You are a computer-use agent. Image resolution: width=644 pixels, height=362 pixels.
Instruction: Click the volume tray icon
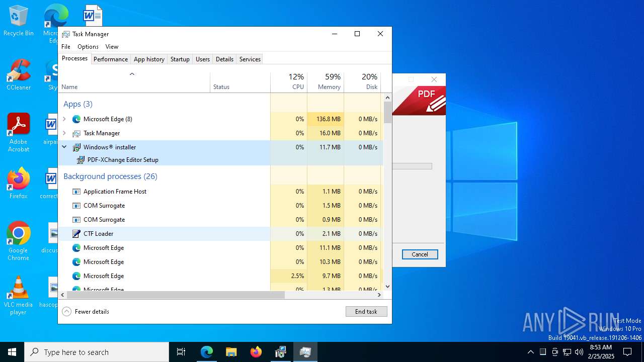pyautogui.click(x=579, y=352)
